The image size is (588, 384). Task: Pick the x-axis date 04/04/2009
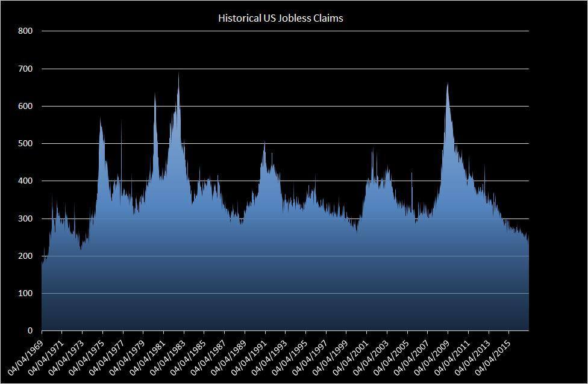click(x=431, y=357)
